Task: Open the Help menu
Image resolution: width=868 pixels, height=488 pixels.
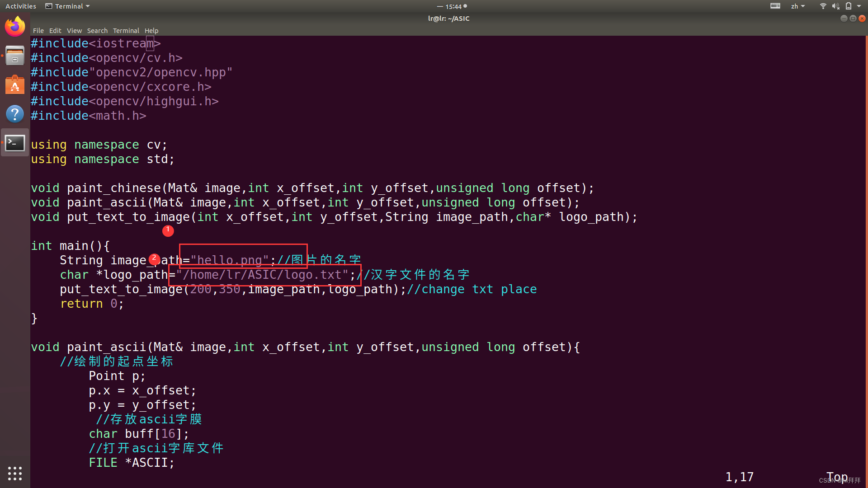Action: (x=151, y=31)
